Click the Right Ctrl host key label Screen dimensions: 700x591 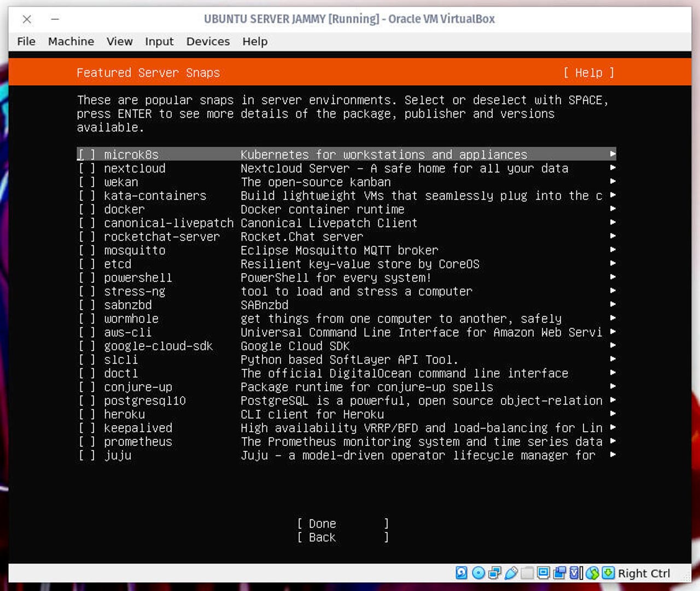[644, 573]
